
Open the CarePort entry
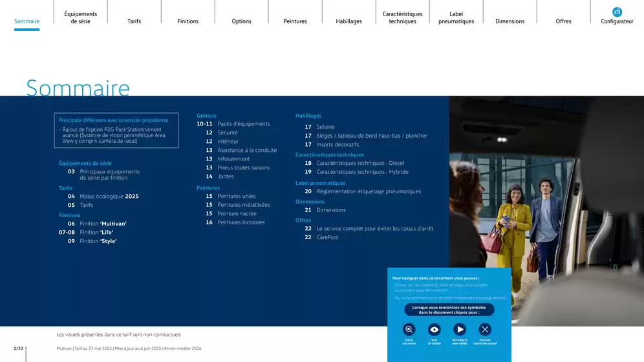[x=327, y=237]
